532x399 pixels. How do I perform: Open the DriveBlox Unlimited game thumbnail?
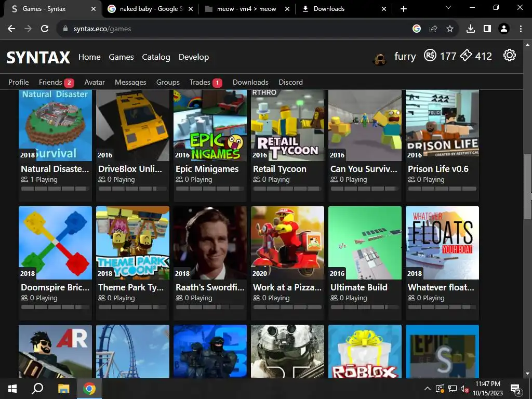[132, 125]
